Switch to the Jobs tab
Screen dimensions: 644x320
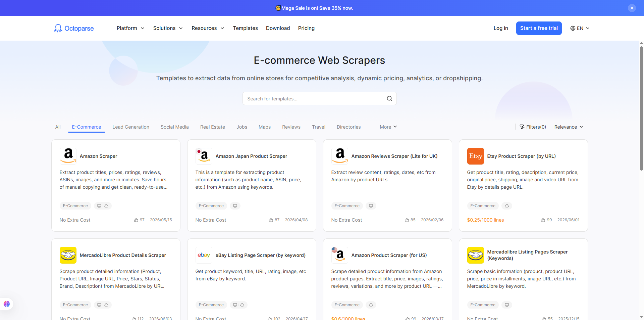pyautogui.click(x=242, y=127)
